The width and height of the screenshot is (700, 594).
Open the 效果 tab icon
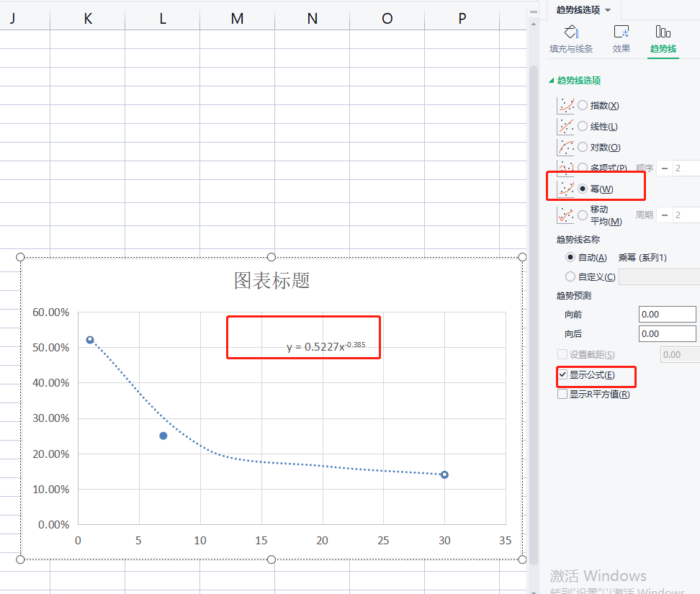(621, 32)
